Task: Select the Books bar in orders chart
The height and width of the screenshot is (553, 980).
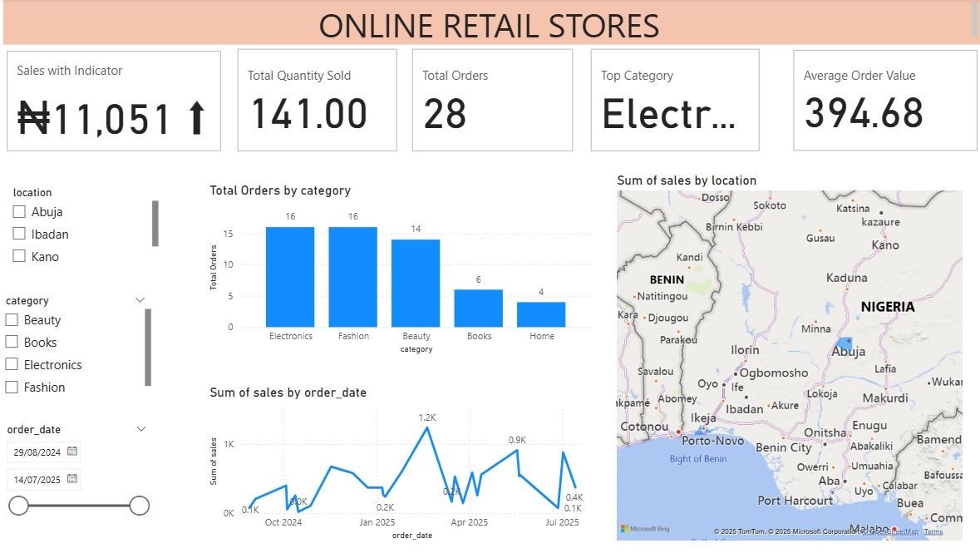Action: pyautogui.click(x=479, y=308)
